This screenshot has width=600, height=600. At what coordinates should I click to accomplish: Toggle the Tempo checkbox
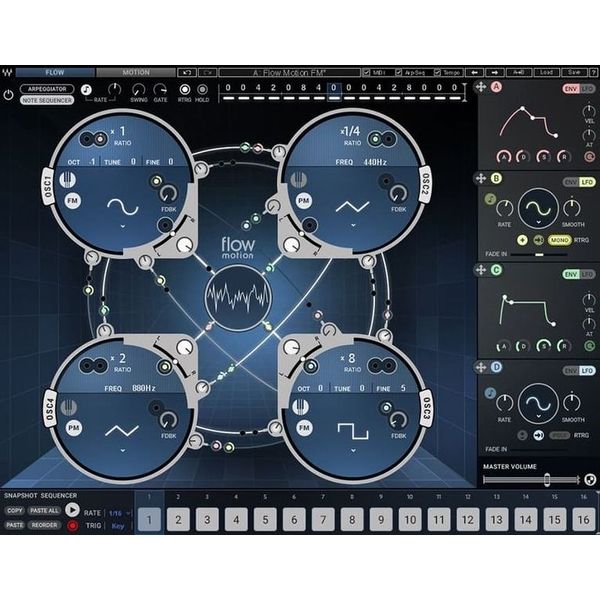pyautogui.click(x=437, y=72)
